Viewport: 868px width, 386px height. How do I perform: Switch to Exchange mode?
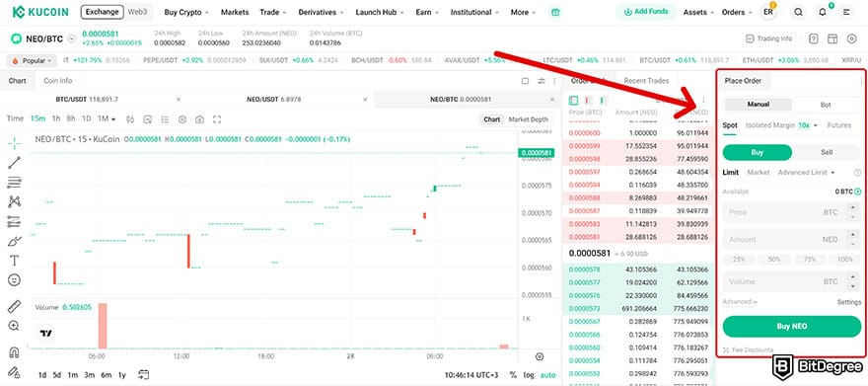coord(103,12)
